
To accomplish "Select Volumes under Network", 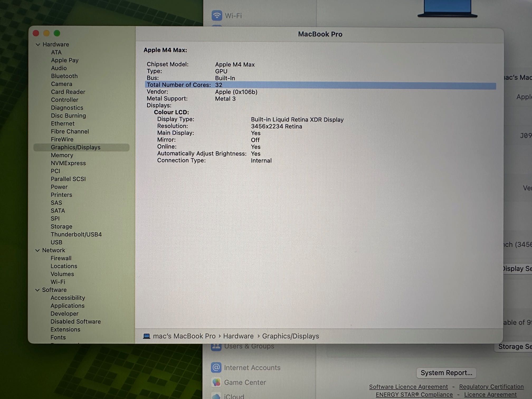I will click(62, 274).
